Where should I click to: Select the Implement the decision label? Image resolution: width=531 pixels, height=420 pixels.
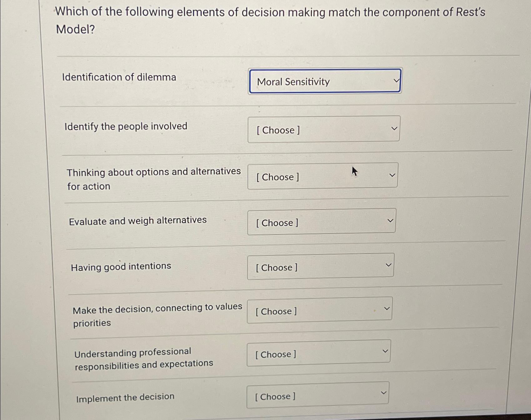[x=126, y=397]
